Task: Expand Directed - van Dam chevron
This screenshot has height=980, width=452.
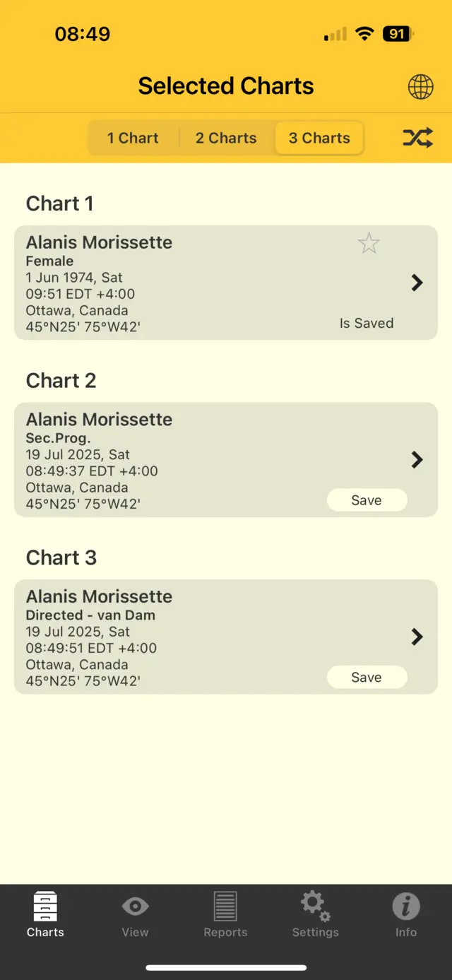Action: point(417,637)
